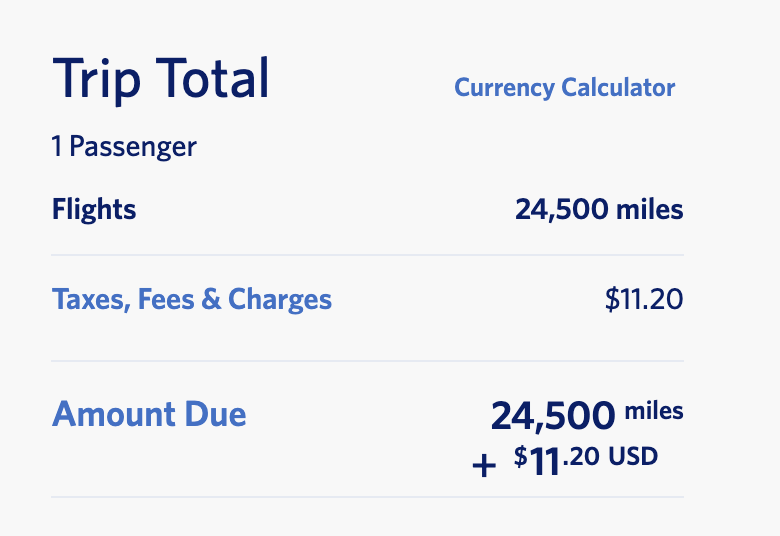
Task: Click the Taxes, Fees & Charges link
Action: 191,299
